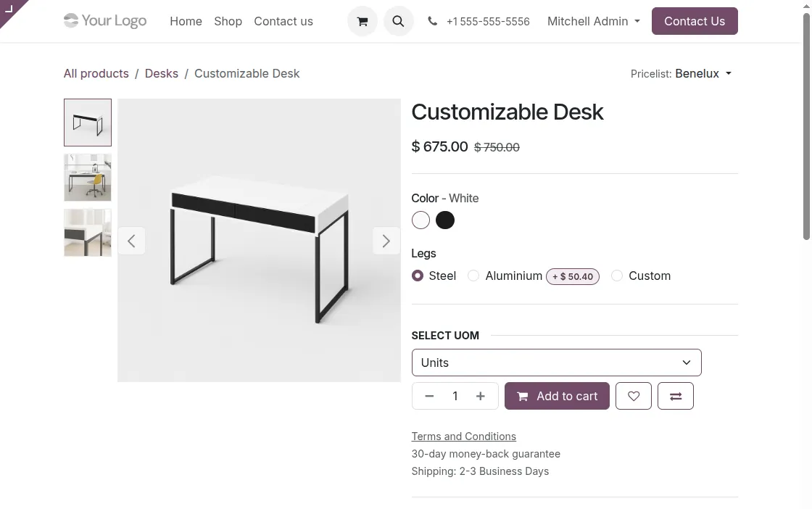Advance carousel with right arrow
This screenshot has width=812, height=509.
(x=386, y=241)
